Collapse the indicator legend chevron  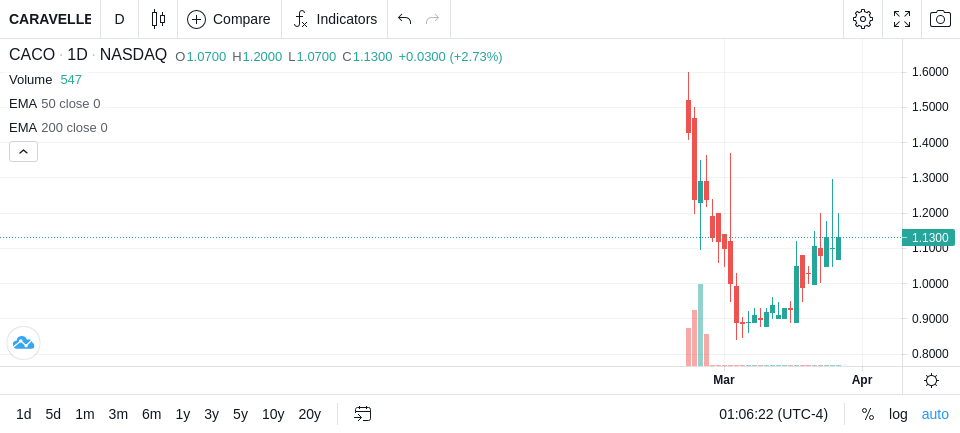[x=23, y=151]
